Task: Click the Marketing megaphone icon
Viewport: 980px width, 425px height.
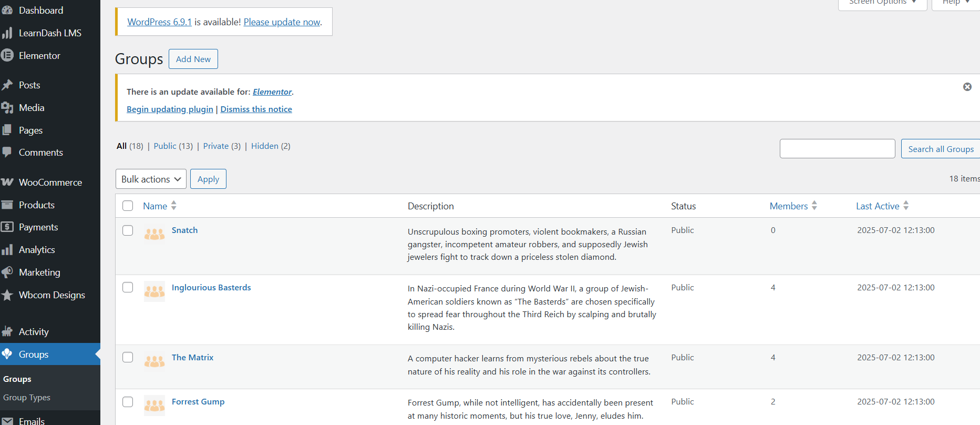Action: coord(7,272)
